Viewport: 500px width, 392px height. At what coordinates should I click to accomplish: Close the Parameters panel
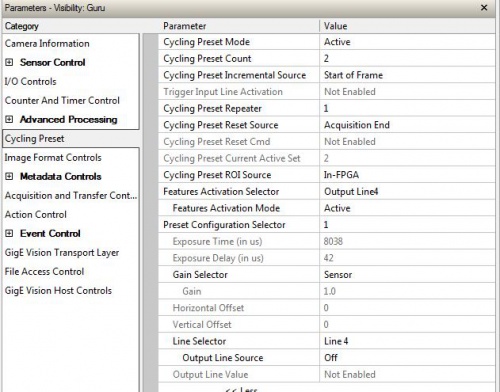click(484, 7)
